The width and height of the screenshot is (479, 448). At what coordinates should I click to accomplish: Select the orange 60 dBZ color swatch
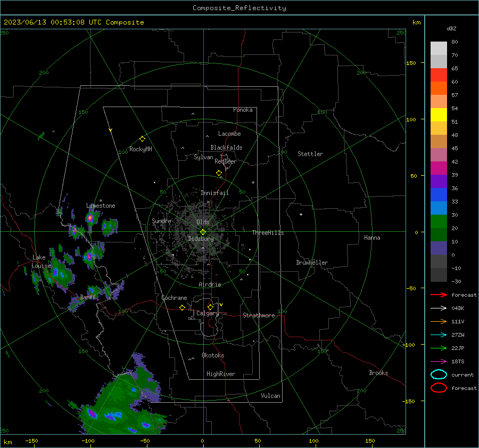pyautogui.click(x=439, y=88)
